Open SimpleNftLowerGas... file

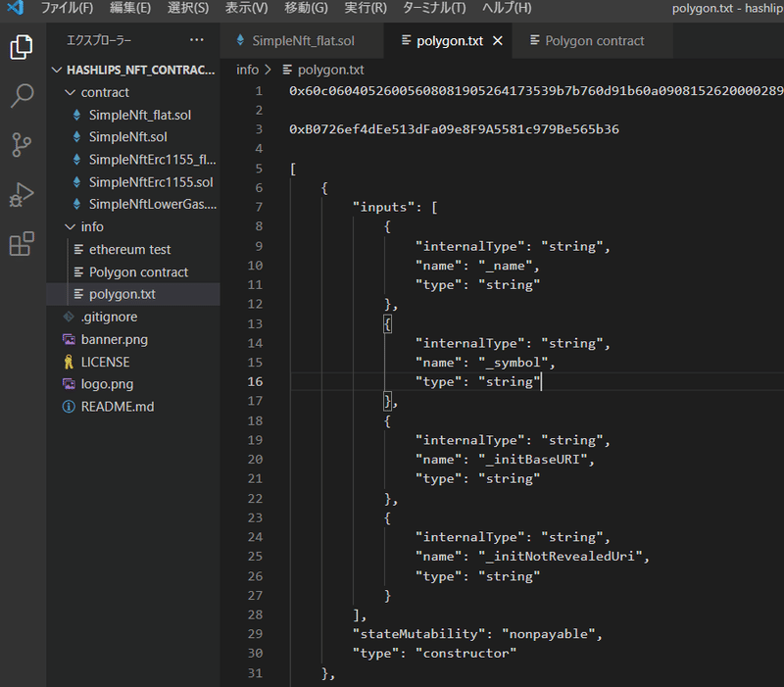pos(153,204)
